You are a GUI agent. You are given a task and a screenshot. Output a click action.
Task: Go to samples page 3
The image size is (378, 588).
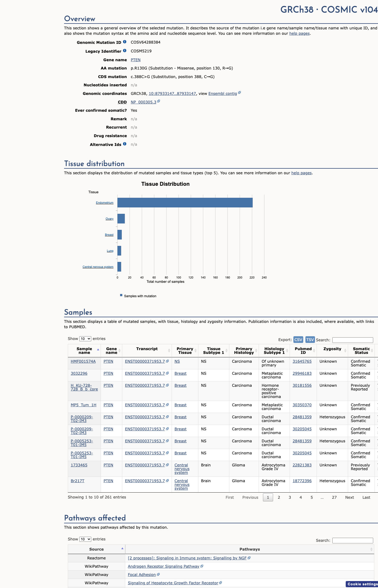click(290, 497)
